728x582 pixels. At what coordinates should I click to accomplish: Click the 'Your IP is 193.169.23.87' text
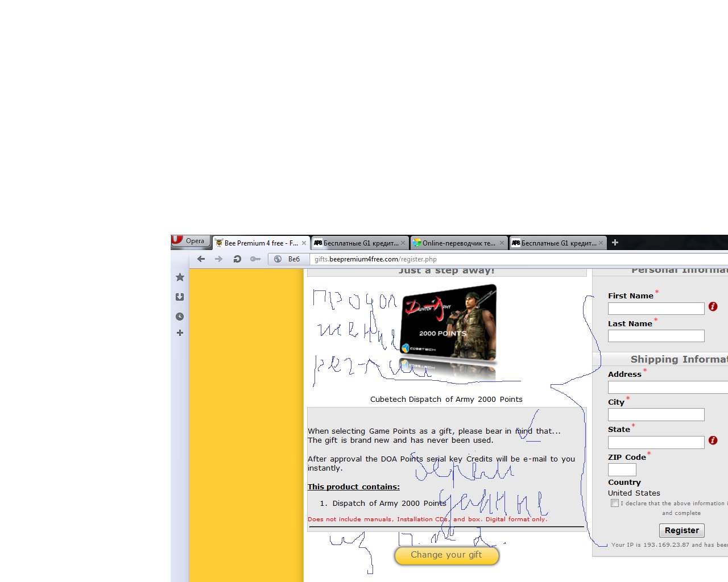pyautogui.click(x=650, y=545)
